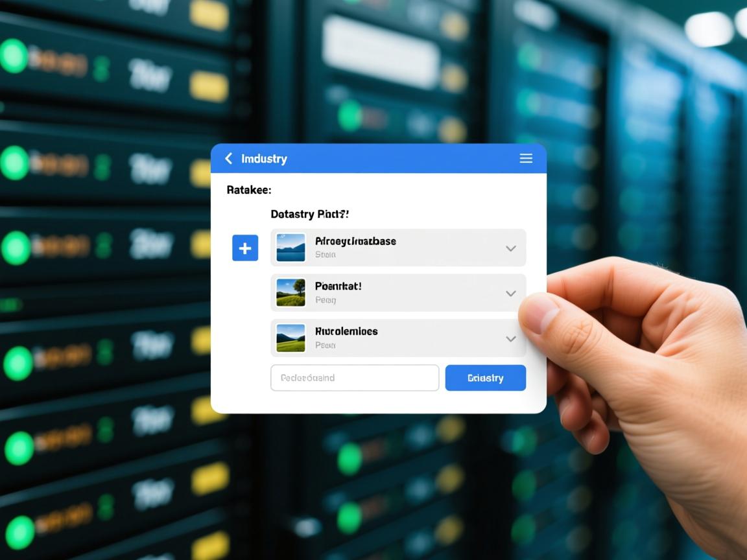Select the lake thumbnail in first row

coord(290,248)
